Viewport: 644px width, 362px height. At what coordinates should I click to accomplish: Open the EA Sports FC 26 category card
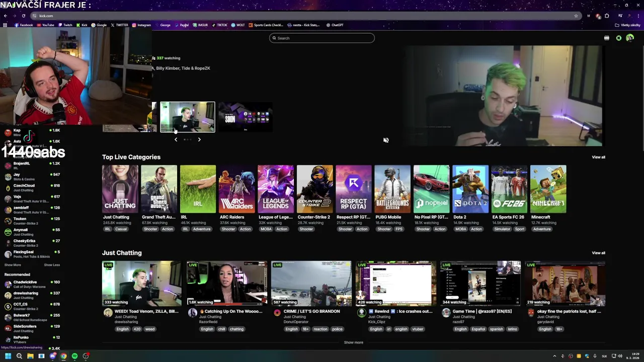509,189
